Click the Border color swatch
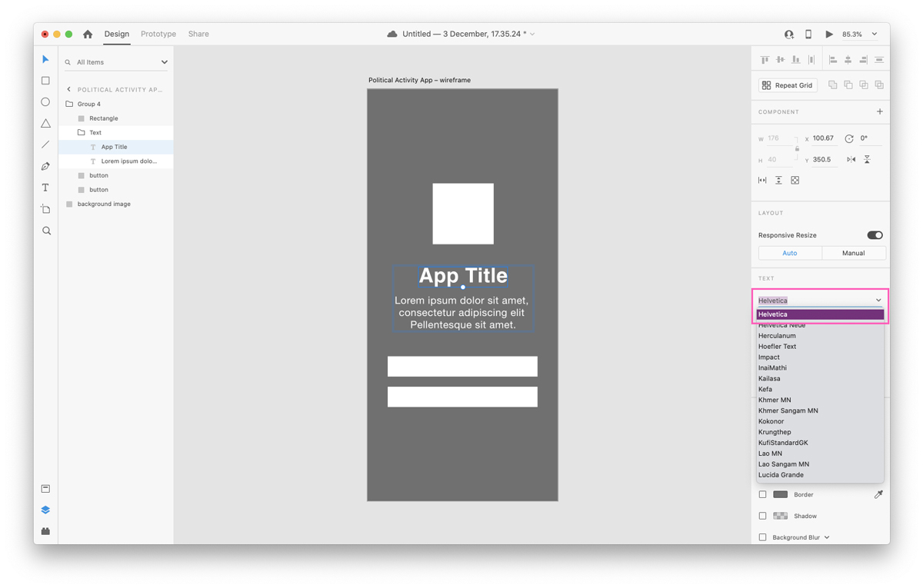Screen dimensions: 923x588 pos(780,495)
